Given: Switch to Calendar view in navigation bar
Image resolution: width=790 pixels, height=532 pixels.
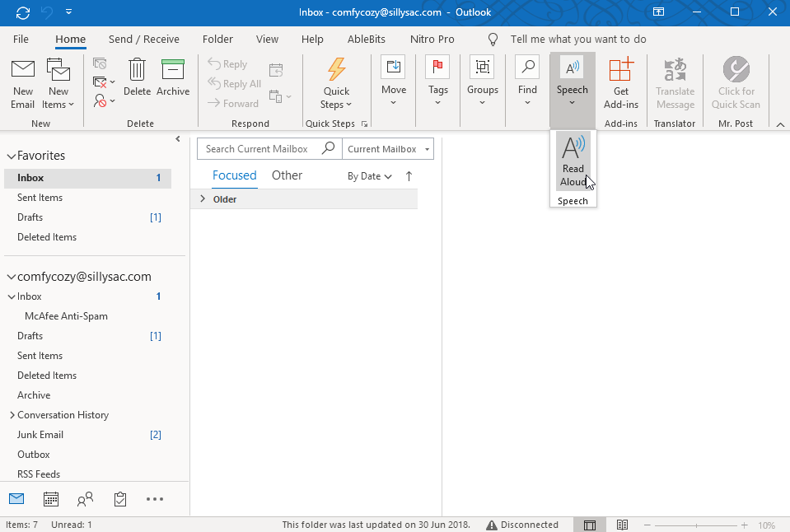Looking at the screenshot, I should 50,499.
